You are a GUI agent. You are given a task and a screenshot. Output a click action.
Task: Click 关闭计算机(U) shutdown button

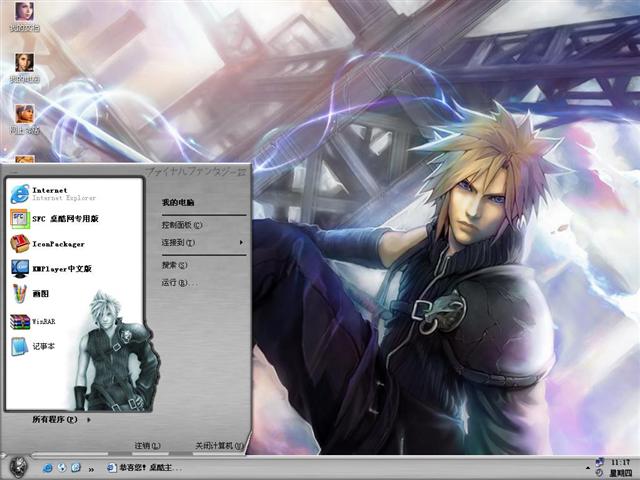pos(219,446)
